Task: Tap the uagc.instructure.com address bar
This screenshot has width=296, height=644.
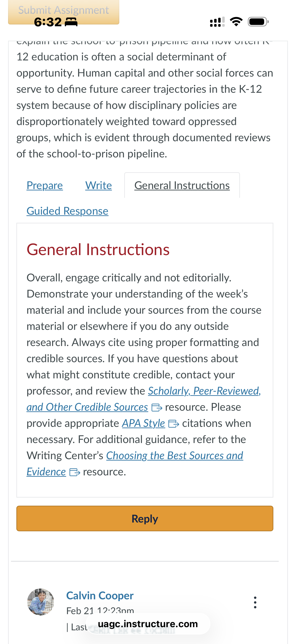Action: 148,624
